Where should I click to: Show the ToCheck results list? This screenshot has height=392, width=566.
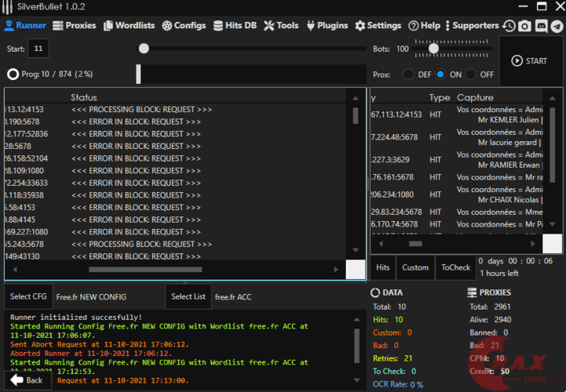(455, 267)
